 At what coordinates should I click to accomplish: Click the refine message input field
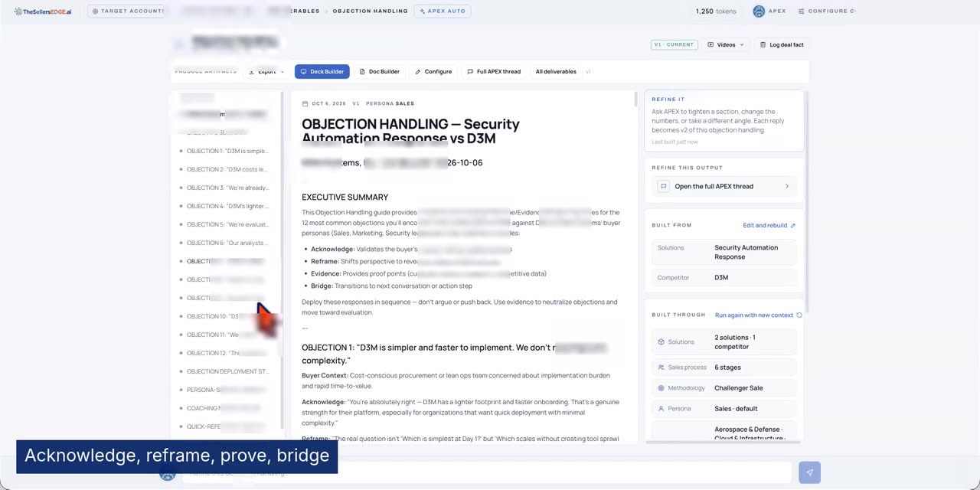point(486,472)
